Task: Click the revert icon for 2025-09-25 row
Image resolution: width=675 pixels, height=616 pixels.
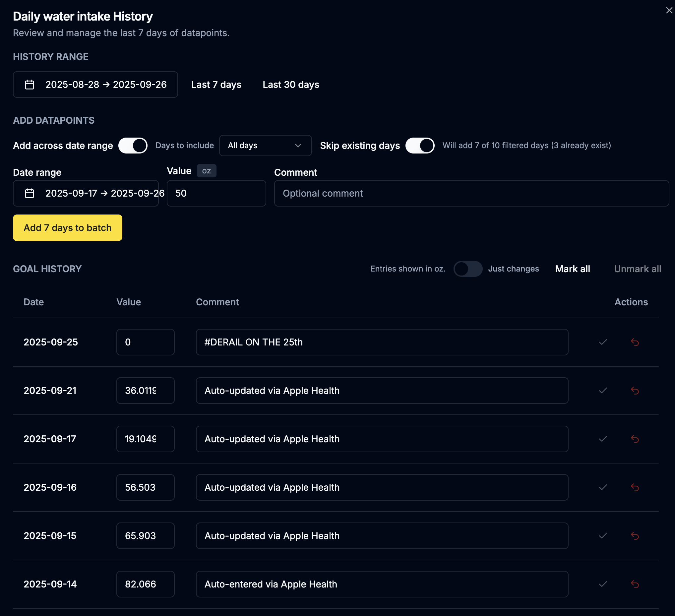Action: pyautogui.click(x=635, y=342)
